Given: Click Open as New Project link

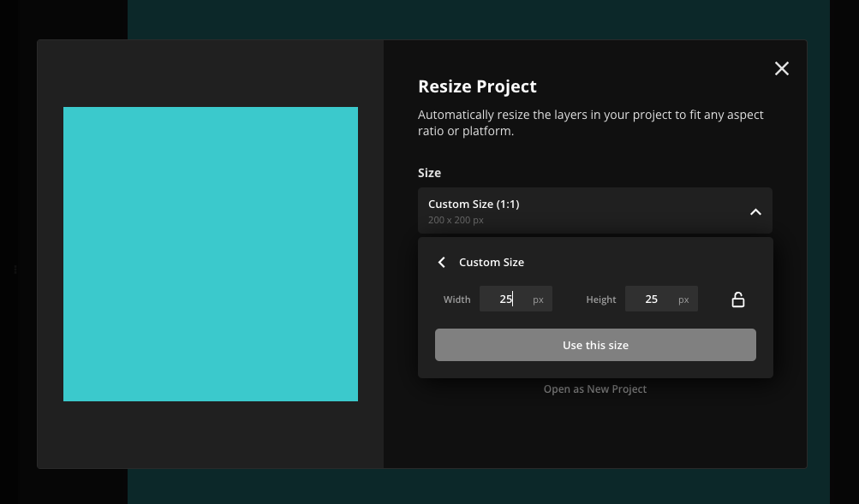Looking at the screenshot, I should (x=594, y=389).
